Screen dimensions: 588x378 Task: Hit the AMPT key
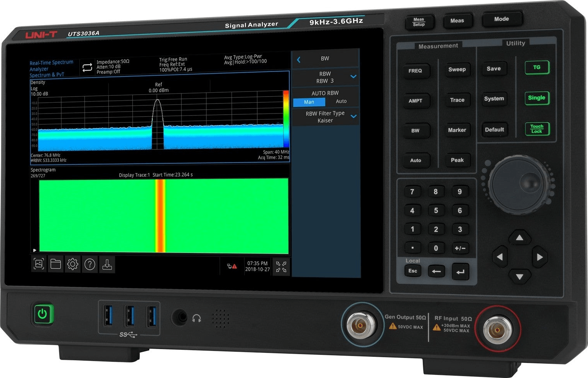click(416, 101)
